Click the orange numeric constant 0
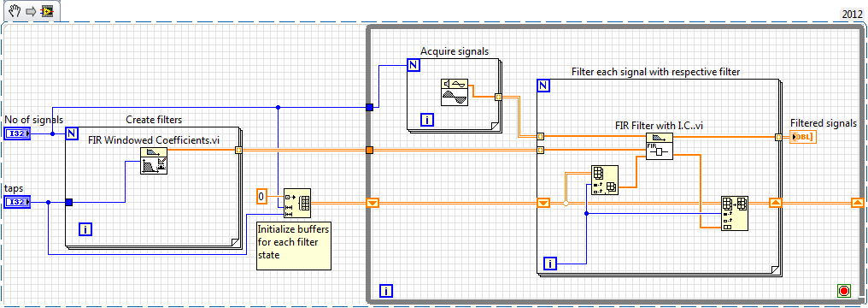The height and width of the screenshot is (308, 868). 262,196
